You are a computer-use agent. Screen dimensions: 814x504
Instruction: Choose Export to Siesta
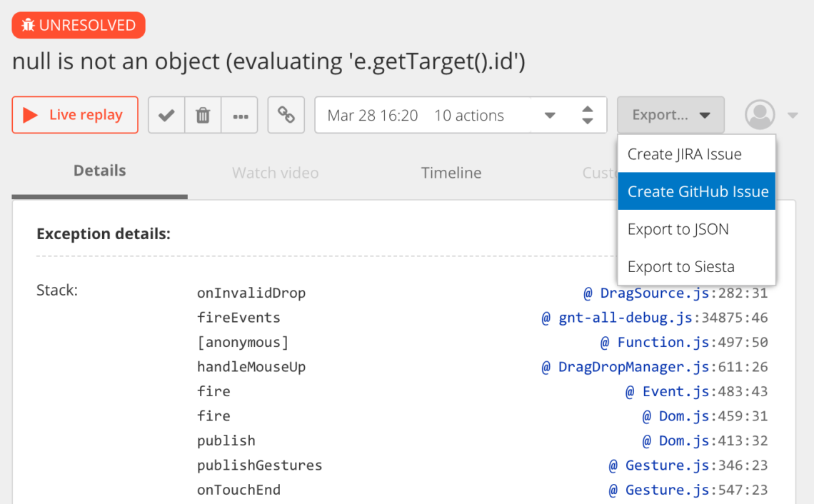pyautogui.click(x=680, y=267)
